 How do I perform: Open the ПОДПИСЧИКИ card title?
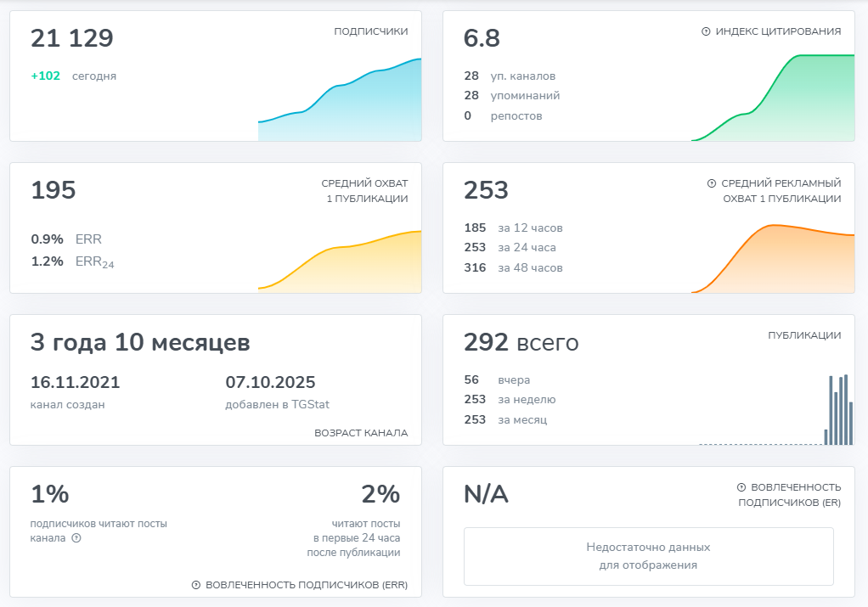pyautogui.click(x=370, y=31)
